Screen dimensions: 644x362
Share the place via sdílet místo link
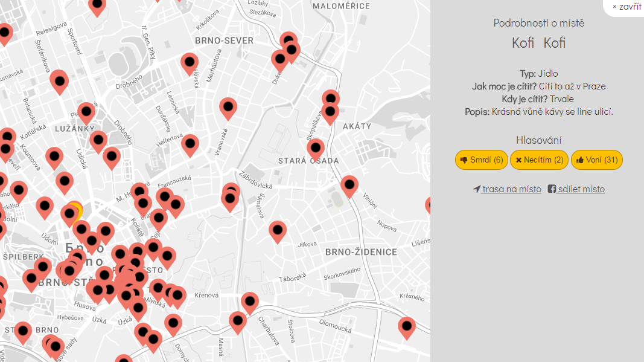(x=576, y=189)
